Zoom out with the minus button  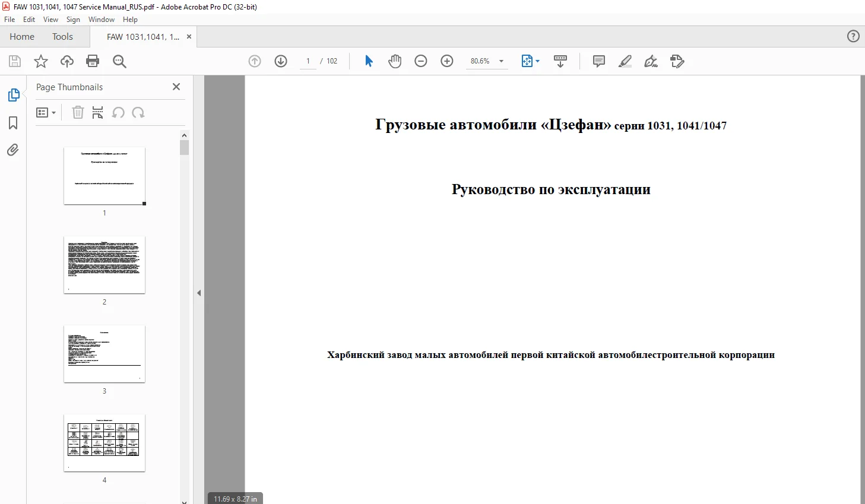[421, 61]
